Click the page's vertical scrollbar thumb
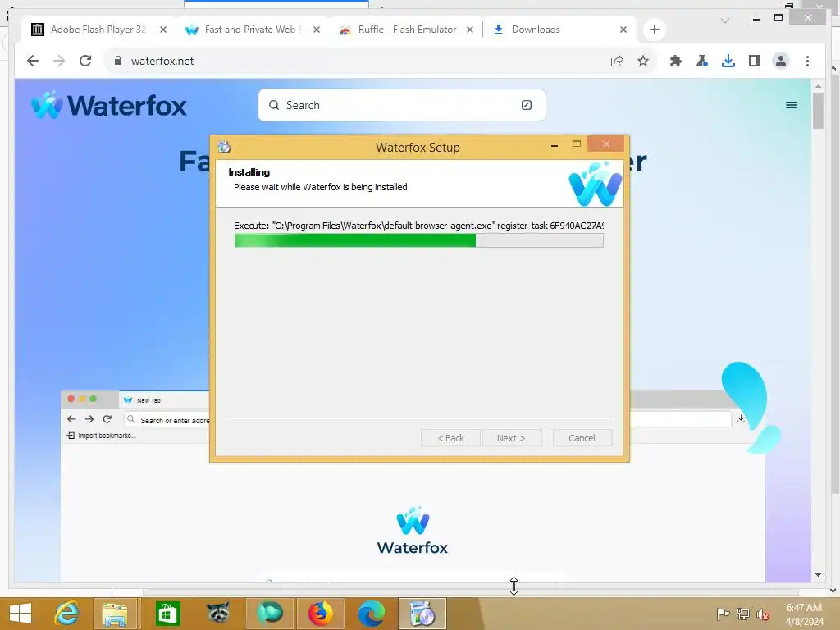This screenshot has height=630, width=840. pyautogui.click(x=818, y=111)
